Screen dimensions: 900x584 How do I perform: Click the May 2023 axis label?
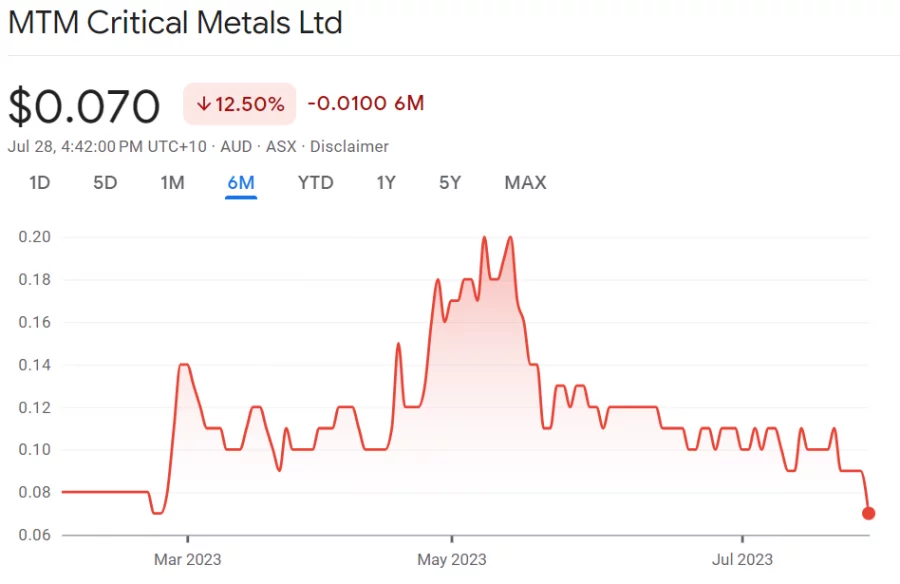coord(451,560)
